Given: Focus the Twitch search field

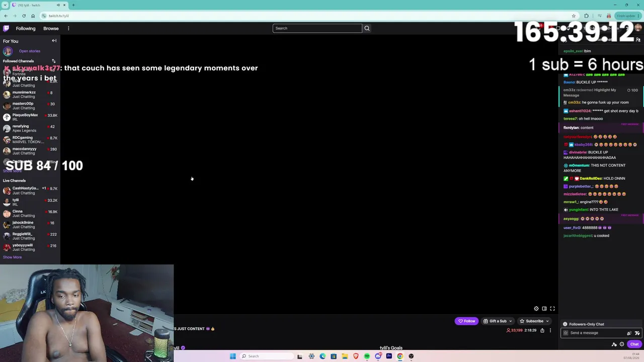Looking at the screenshot, I should pyautogui.click(x=317, y=28).
